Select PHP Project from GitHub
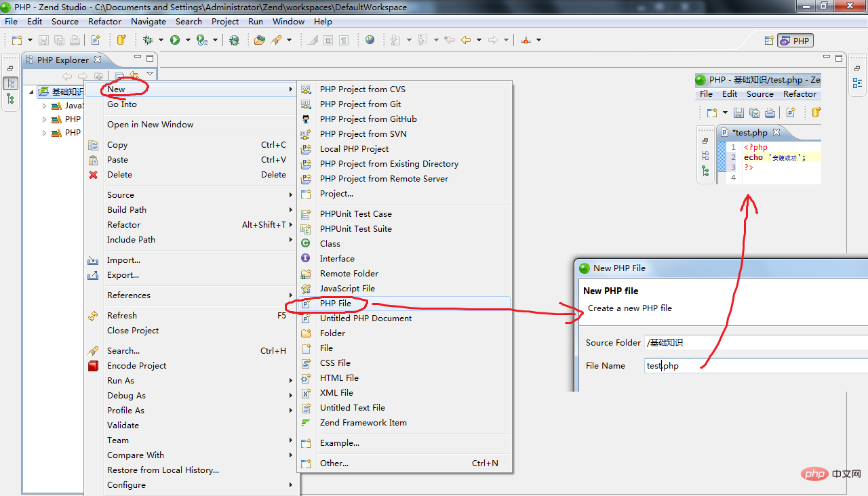The height and width of the screenshot is (496, 868). pyautogui.click(x=404, y=119)
